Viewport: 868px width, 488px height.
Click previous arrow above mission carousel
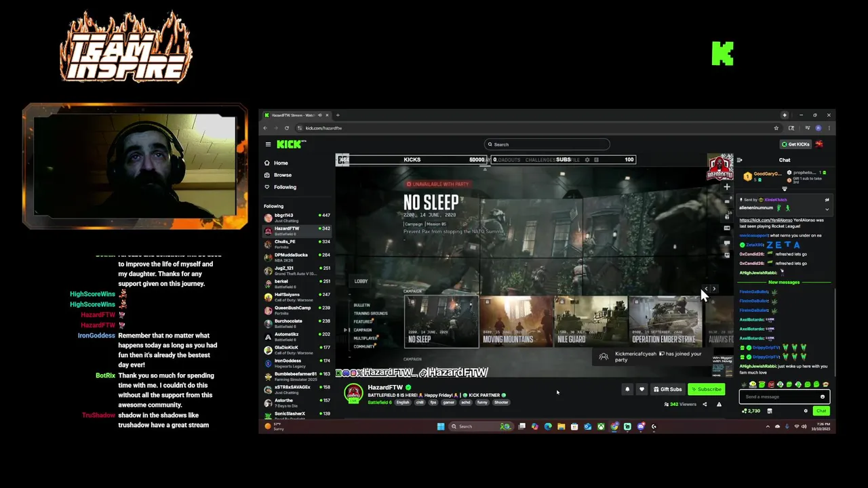point(706,289)
